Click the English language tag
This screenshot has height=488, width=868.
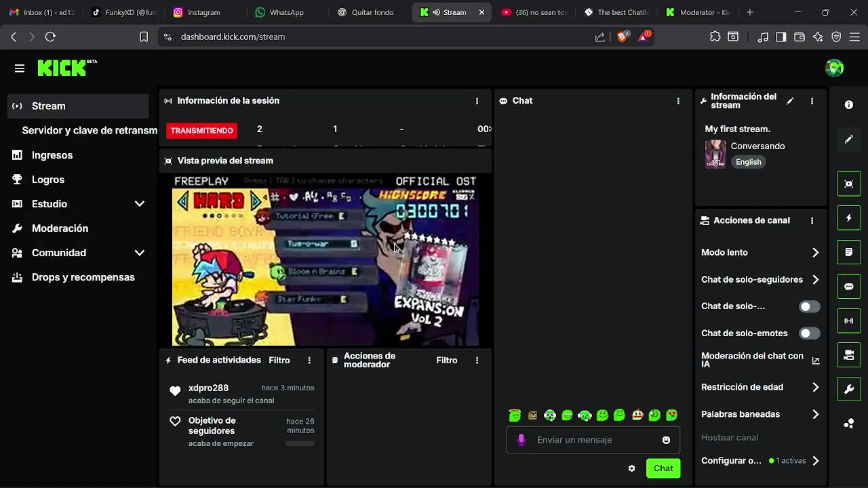(749, 162)
